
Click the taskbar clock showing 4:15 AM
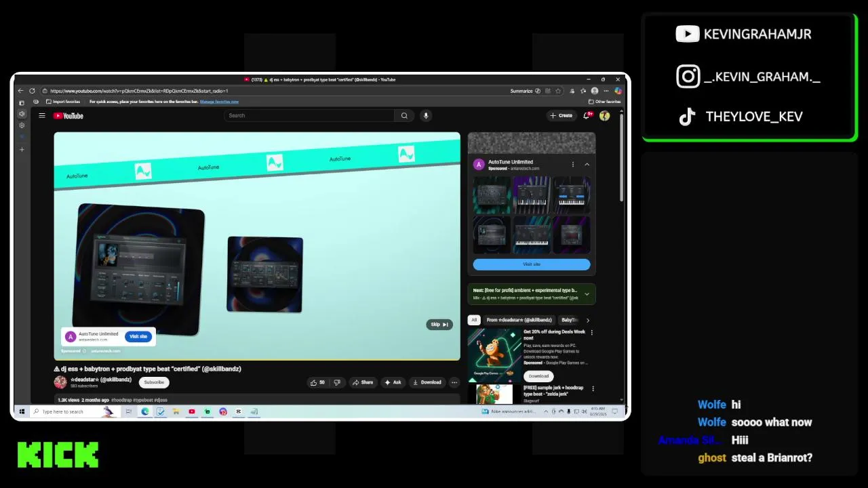(597, 411)
